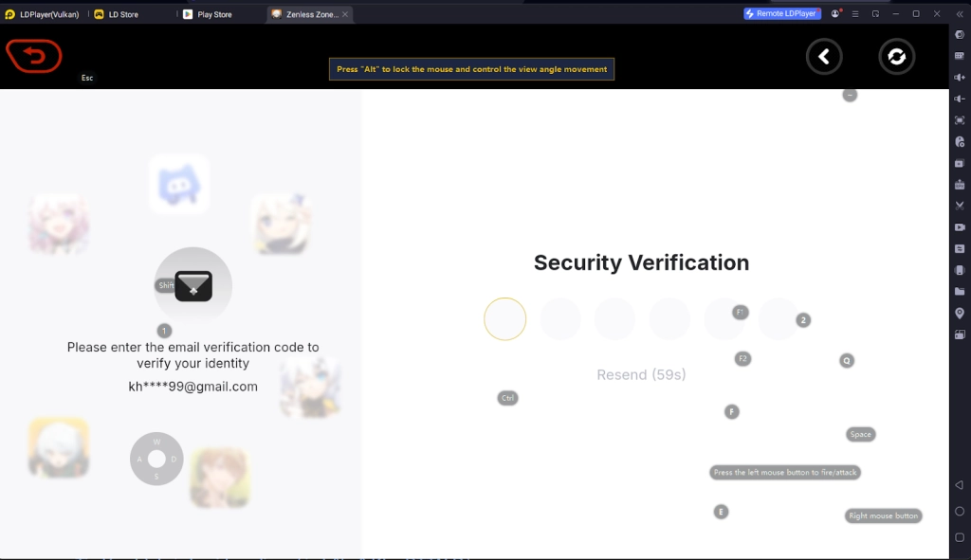Screen dimensions: 971x560
Task: Start video recording with the camera icon
Action: coord(960,227)
